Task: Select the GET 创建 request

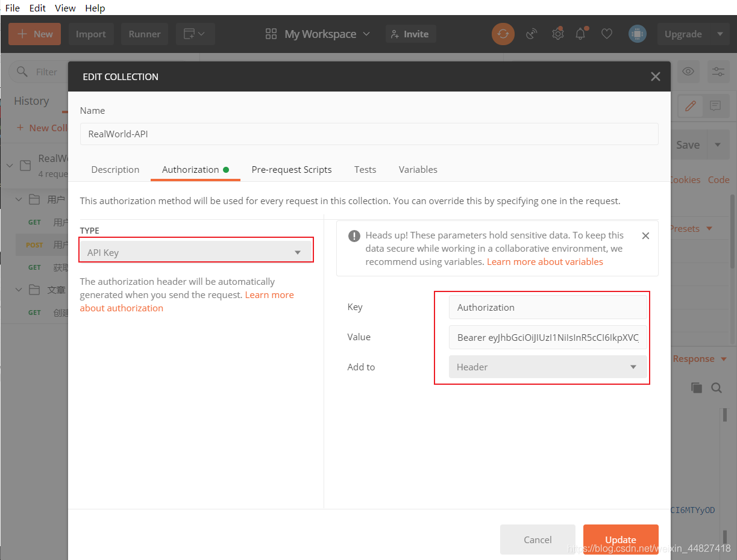Action: click(x=42, y=313)
